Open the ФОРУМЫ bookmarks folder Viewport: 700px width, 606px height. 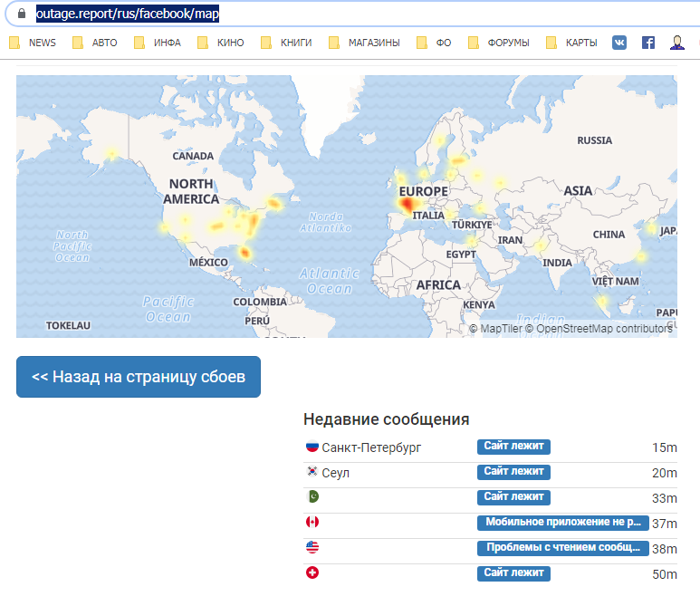click(x=499, y=43)
